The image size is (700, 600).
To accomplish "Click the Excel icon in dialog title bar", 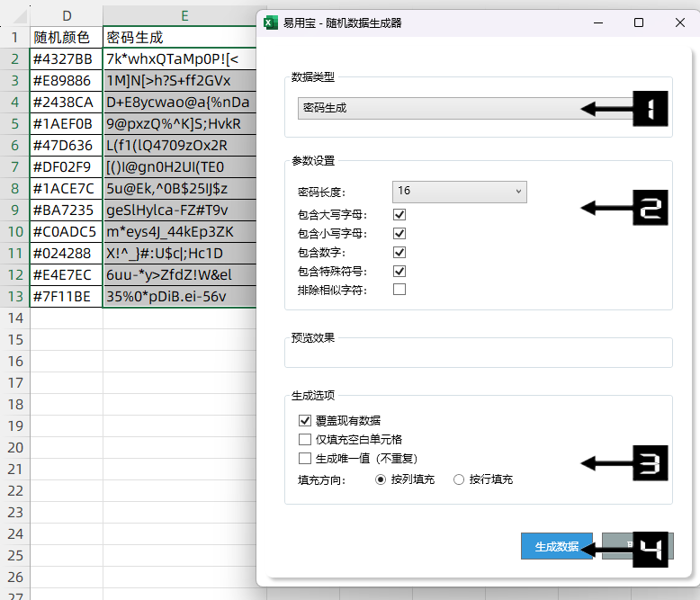I will point(270,22).
